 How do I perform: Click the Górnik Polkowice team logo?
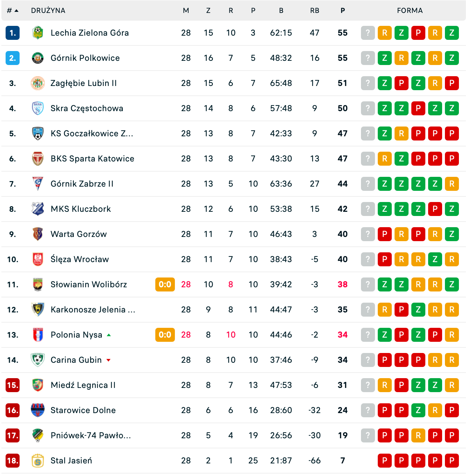tap(38, 58)
